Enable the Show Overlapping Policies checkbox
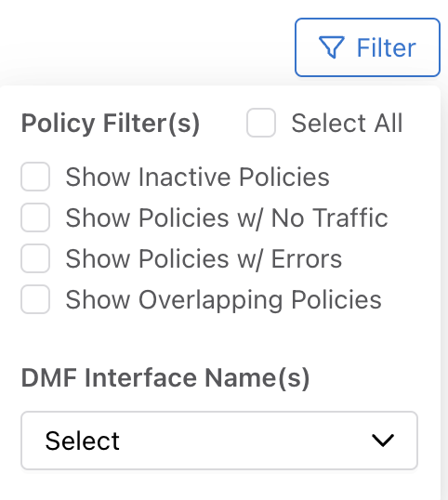The image size is (448, 500). pos(35,299)
